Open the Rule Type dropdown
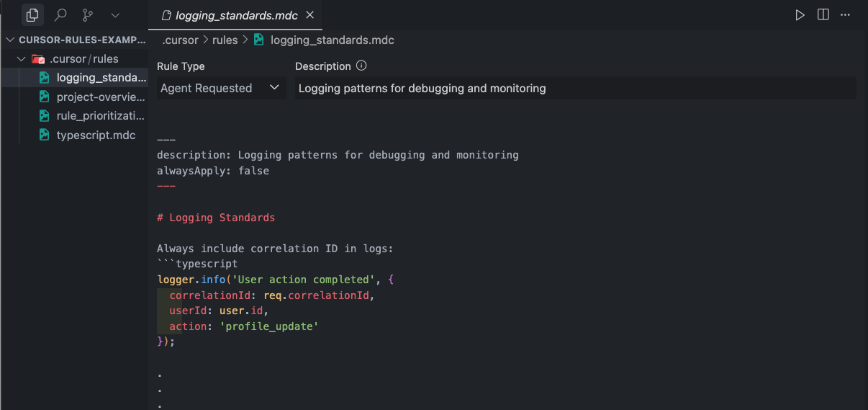 click(x=220, y=88)
